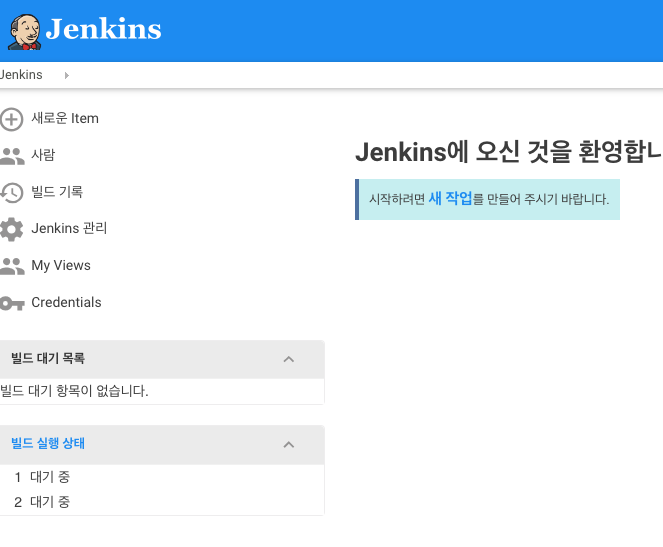
Task: Click the 새 작업 link in the welcome box
Action: tap(450, 198)
